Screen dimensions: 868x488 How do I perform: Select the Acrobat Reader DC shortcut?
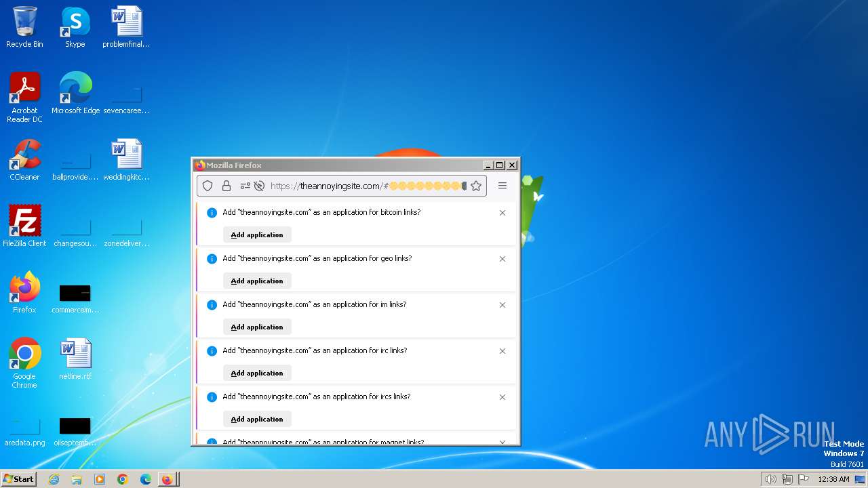[x=24, y=98]
